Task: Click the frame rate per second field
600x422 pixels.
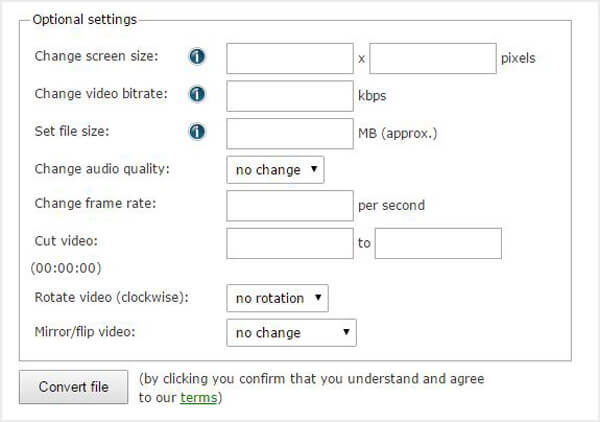Action: 290,205
